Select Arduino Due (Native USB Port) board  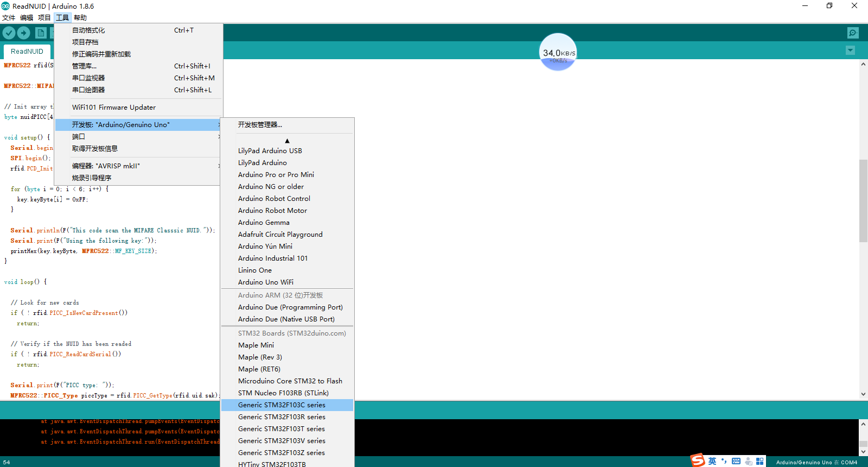click(x=287, y=319)
